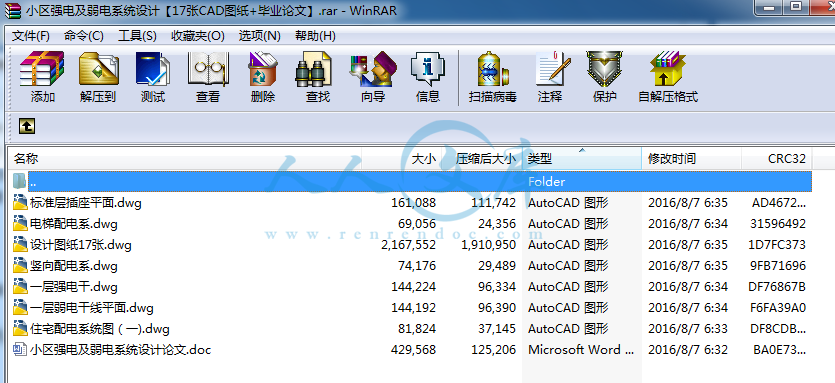Select the file name 一层强电干.dwg
Screen dimensions: 835x383
pos(73,287)
